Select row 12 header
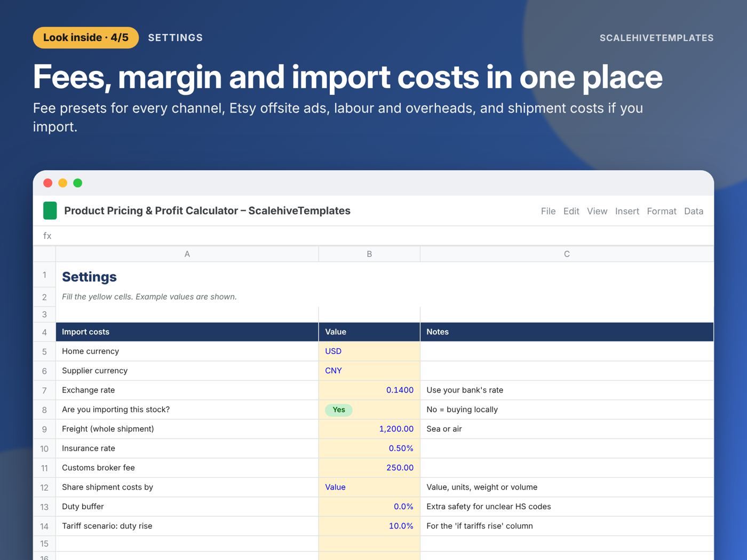 click(x=44, y=487)
